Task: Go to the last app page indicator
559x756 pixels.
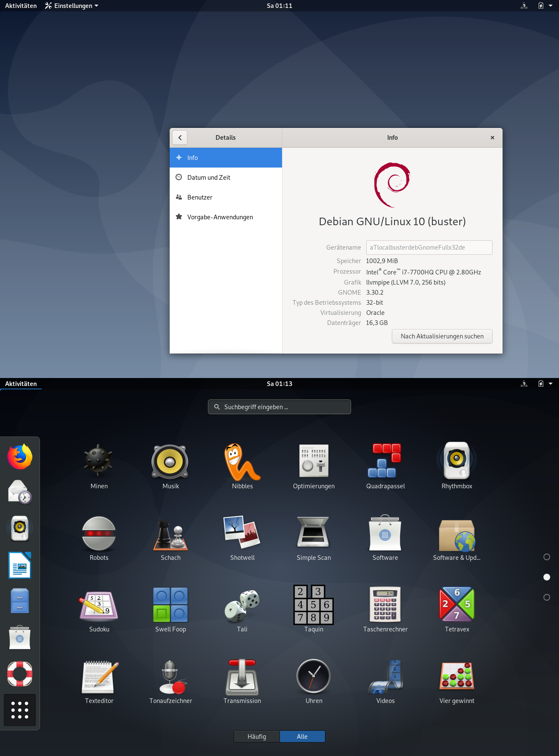Action: 547,597
